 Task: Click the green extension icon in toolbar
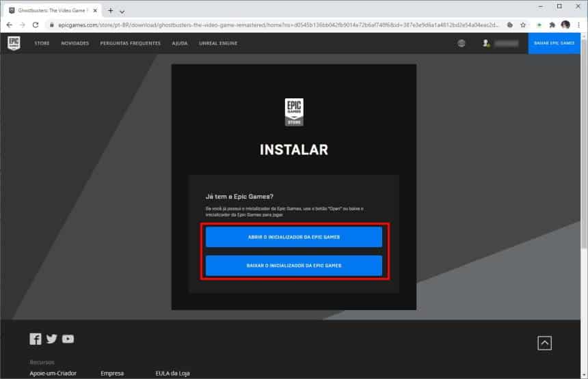pos(539,25)
